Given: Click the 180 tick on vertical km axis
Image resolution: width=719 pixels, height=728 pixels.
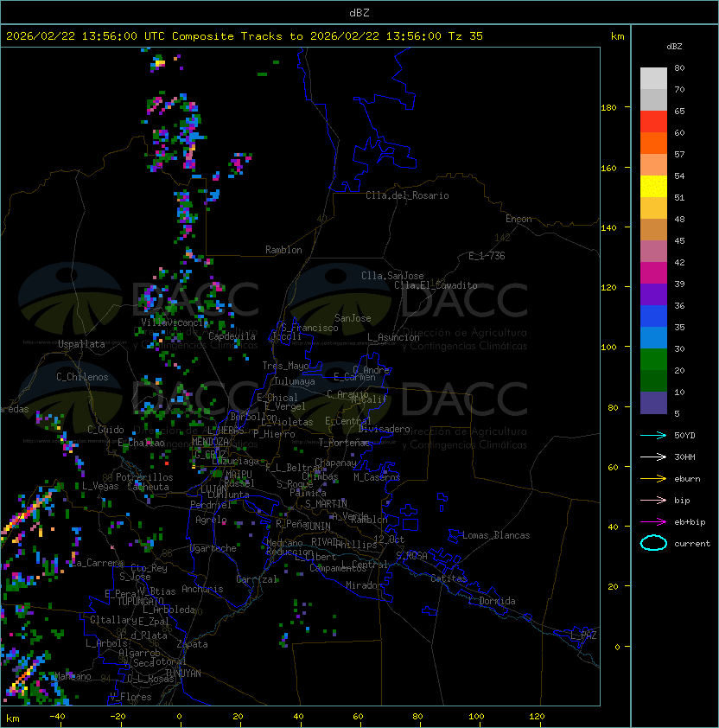Looking at the screenshot, I should point(608,107).
